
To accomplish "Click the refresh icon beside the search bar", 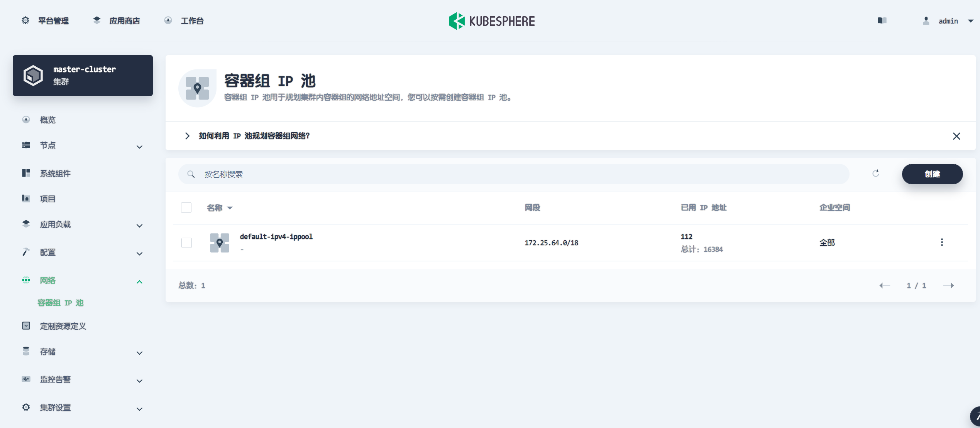I will click(x=875, y=174).
